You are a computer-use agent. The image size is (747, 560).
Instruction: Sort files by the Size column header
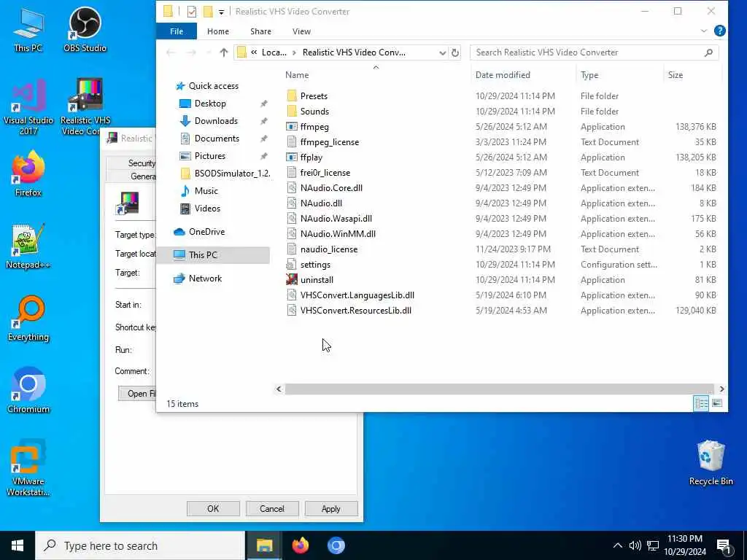676,75
